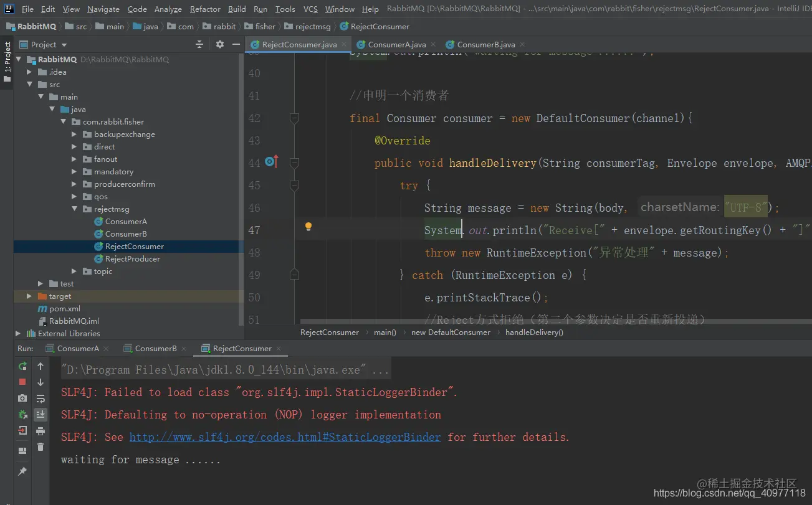Open the Build menu
Image resolution: width=812 pixels, height=505 pixels.
(237, 9)
